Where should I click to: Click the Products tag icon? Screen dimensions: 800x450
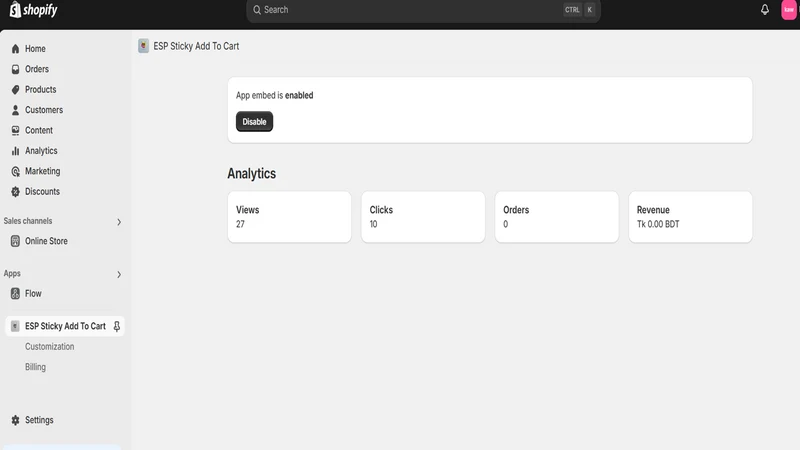coord(15,89)
